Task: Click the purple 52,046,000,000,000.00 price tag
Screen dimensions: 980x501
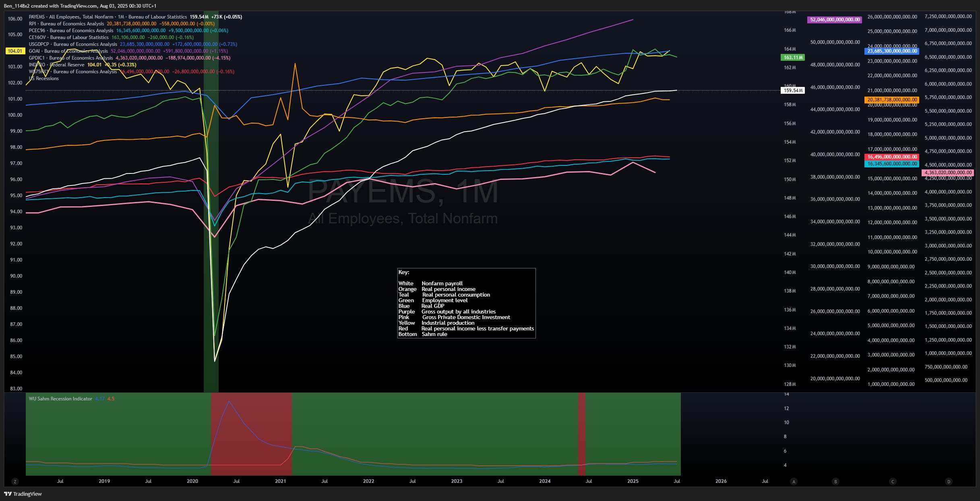Action: 835,20
